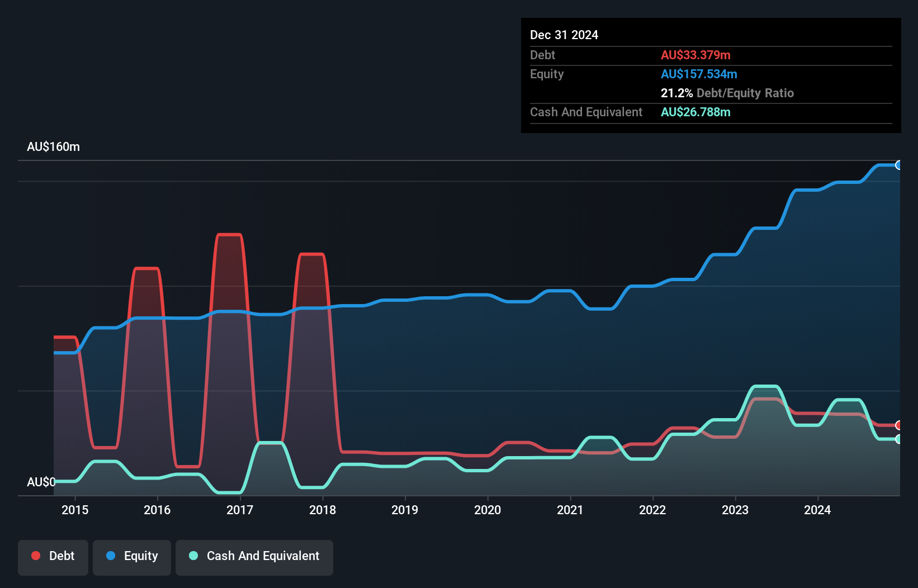Click the 2017 debt peak on the chart

click(x=229, y=235)
